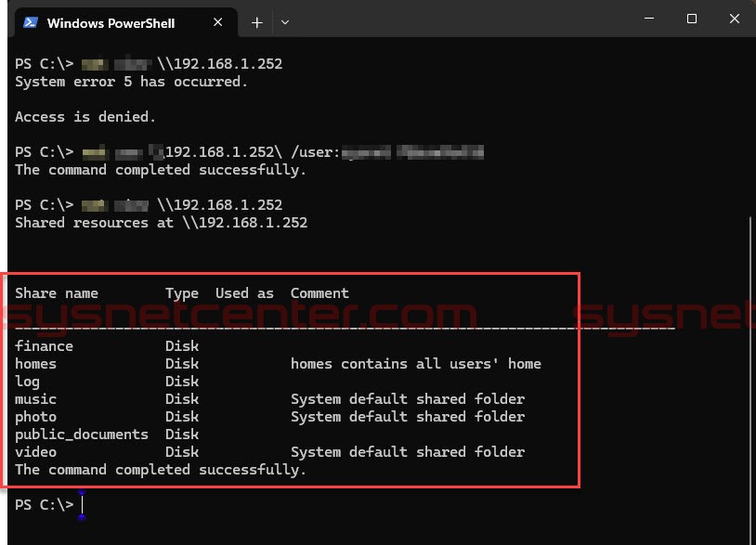Click the 'public_documents' share name
Image resolution: width=756 pixels, height=545 pixels.
click(x=82, y=435)
